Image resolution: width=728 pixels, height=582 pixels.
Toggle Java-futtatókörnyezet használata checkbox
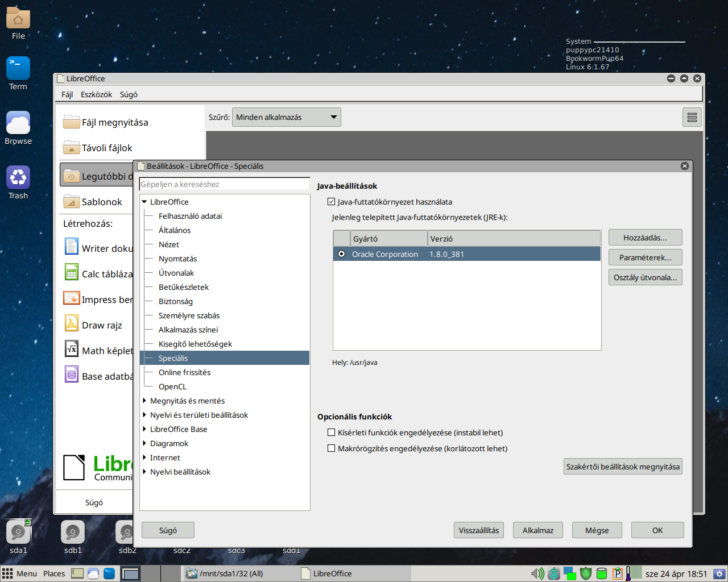[x=332, y=202]
